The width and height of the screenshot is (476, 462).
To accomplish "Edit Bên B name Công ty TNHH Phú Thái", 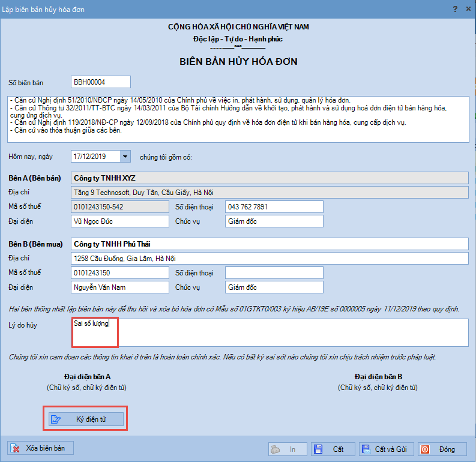I will click(x=270, y=244).
